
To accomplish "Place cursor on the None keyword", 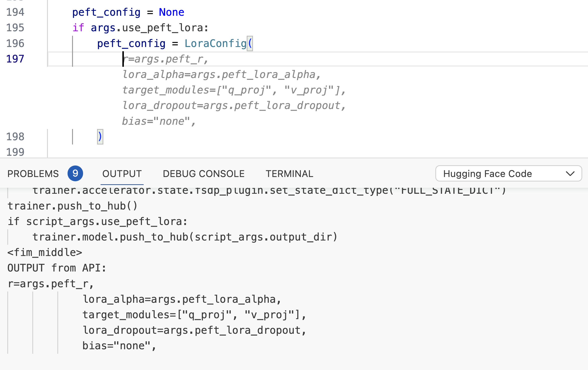I will [171, 12].
